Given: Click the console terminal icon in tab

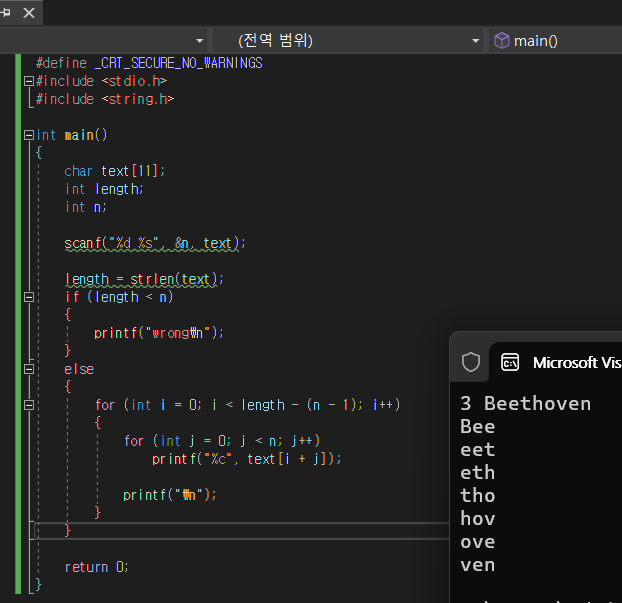Looking at the screenshot, I should click(x=510, y=362).
